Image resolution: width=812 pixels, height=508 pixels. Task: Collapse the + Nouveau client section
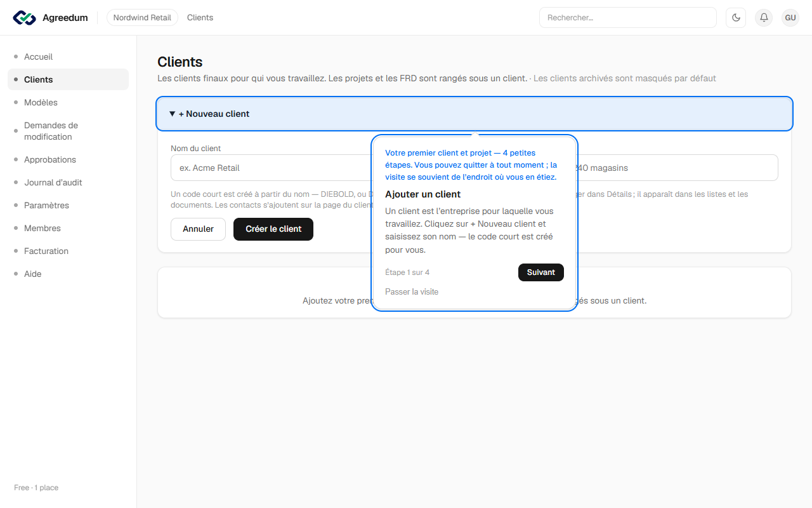[475, 114]
